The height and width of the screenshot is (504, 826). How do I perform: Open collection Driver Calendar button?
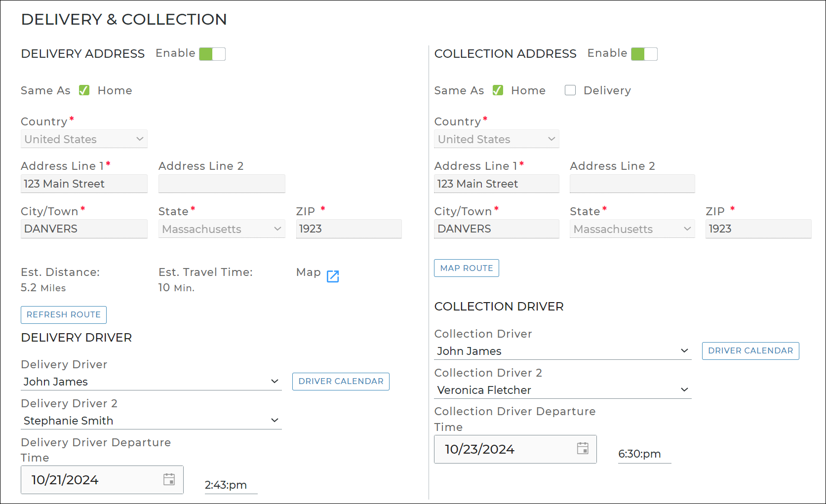tap(750, 351)
